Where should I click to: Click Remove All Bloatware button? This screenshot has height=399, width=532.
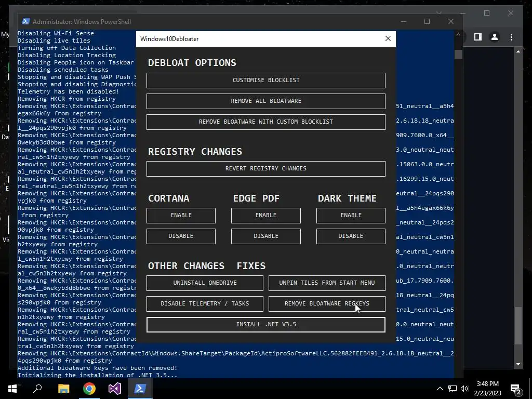pyautogui.click(x=266, y=101)
